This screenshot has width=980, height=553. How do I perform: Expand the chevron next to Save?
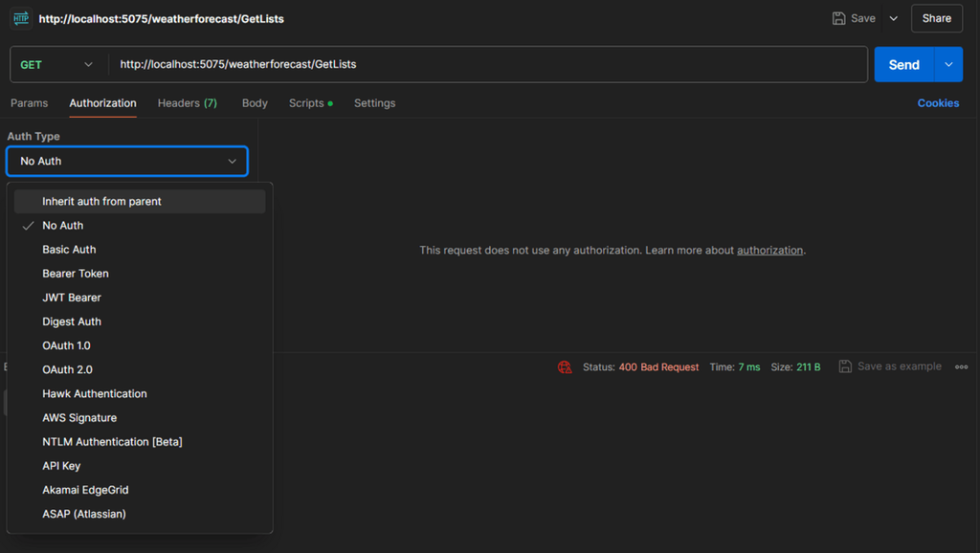894,18
